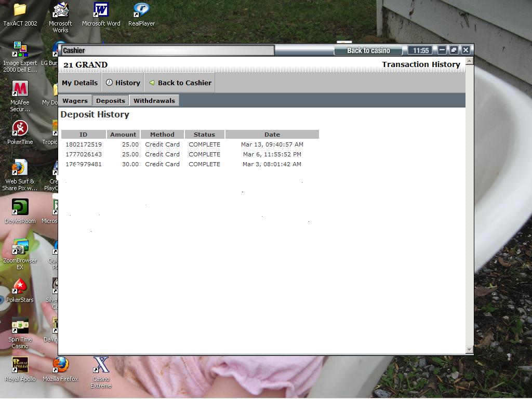The height and width of the screenshot is (399, 532).
Task: Click the scrollbar down arrow in Cashier
Action: pos(470,350)
